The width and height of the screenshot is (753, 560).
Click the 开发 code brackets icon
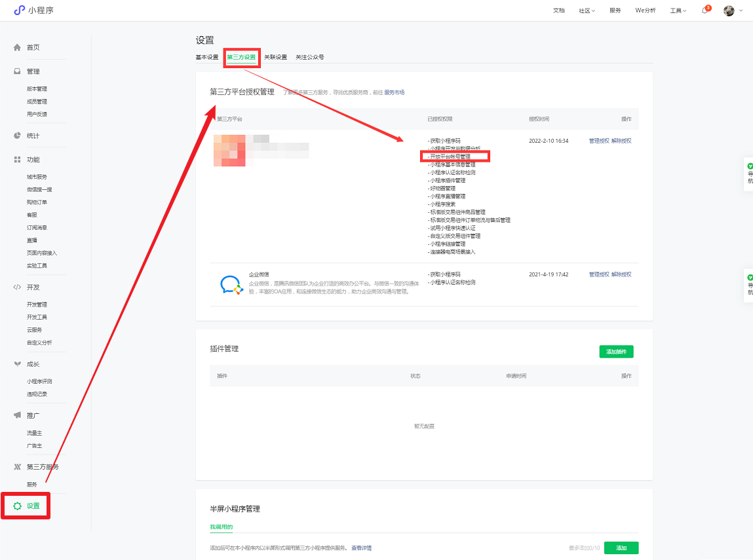coord(17,287)
